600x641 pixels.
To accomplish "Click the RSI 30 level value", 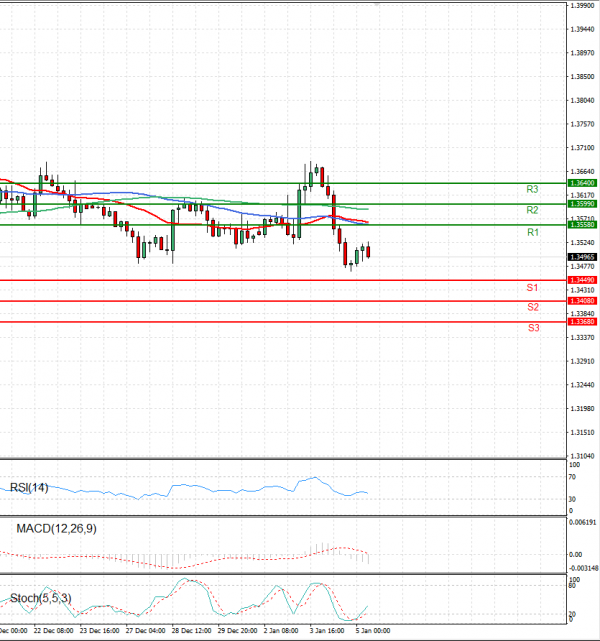I will point(572,499).
